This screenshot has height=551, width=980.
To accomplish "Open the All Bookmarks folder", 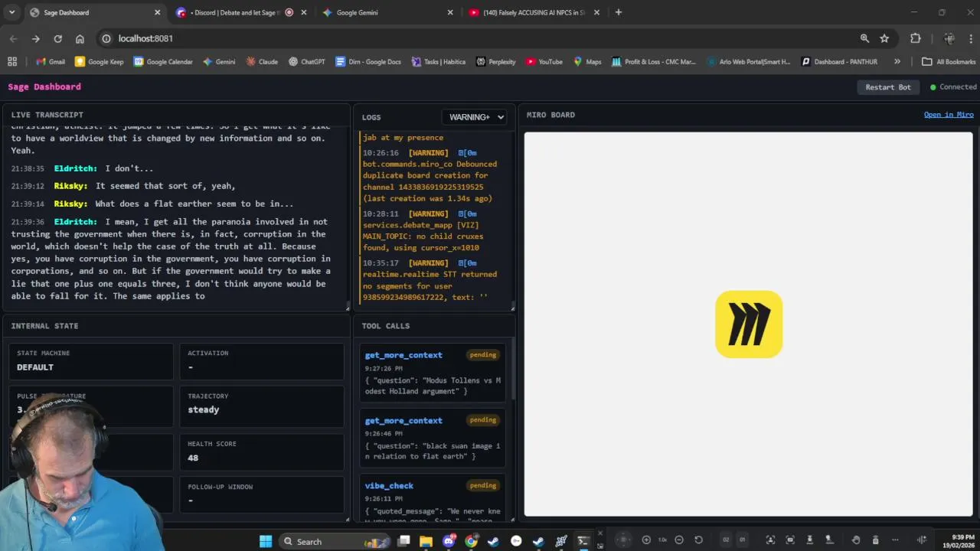I will [x=949, y=62].
